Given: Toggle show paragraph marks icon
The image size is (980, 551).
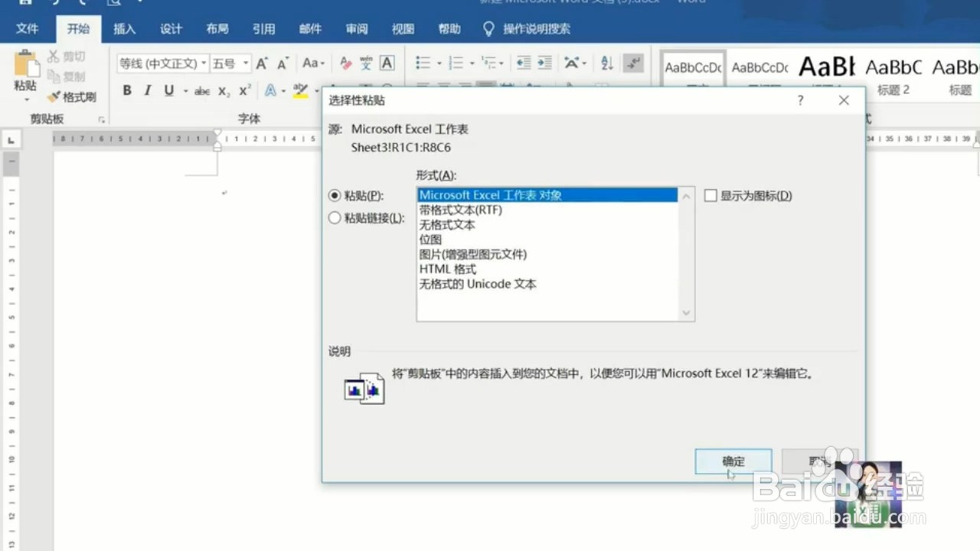Looking at the screenshot, I should tap(633, 64).
